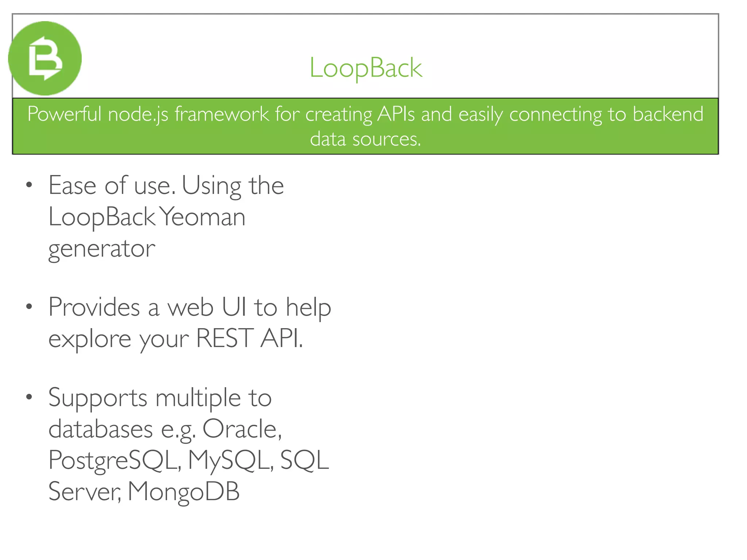Click the word node.js in the banner

click(138, 114)
